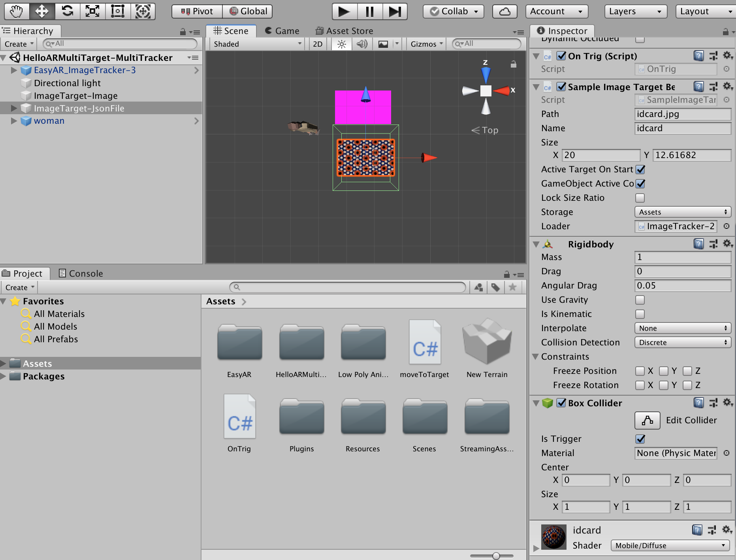Image resolution: width=736 pixels, height=560 pixels.
Task: Search by label in Project toolbar
Action: tap(495, 287)
